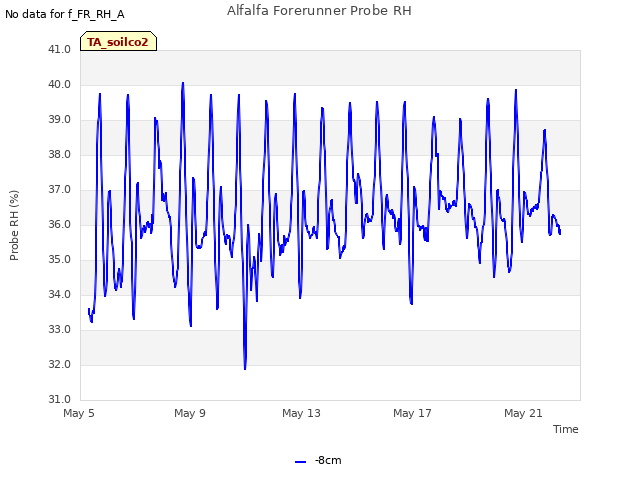Click the 38.0 y-axis tick label
This screenshot has width=640, height=480.
(60, 154)
